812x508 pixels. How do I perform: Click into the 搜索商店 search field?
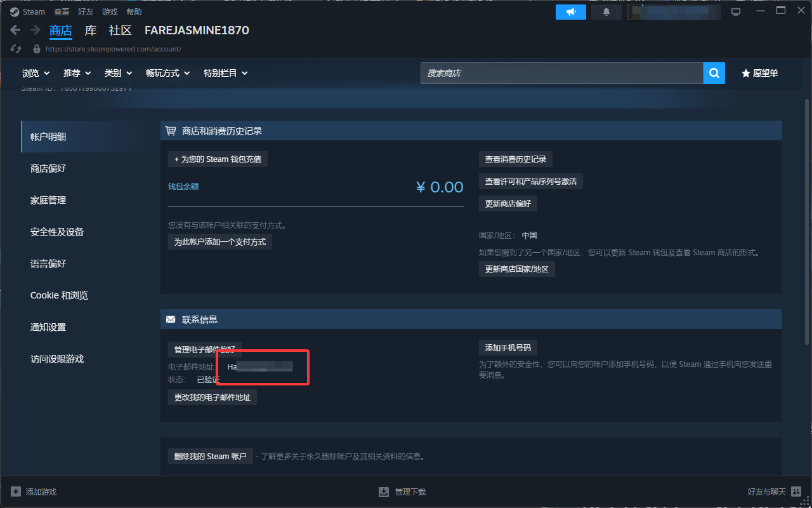click(561, 73)
